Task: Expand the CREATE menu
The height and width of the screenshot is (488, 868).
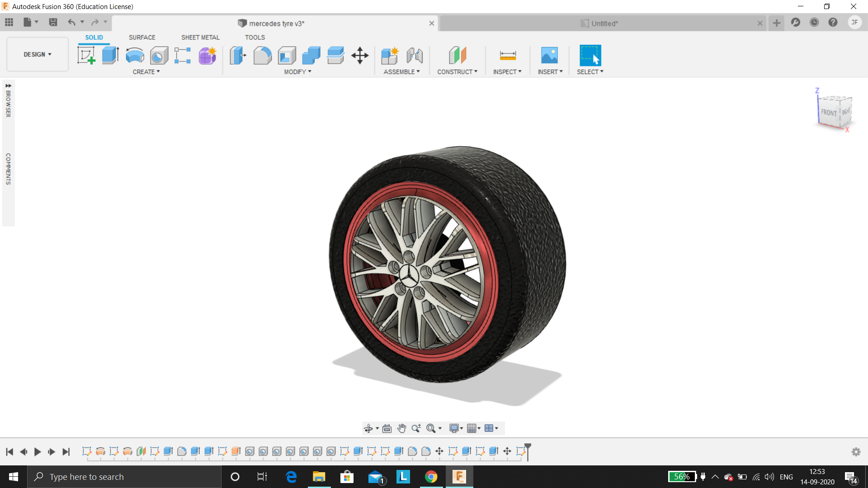Action: click(146, 72)
